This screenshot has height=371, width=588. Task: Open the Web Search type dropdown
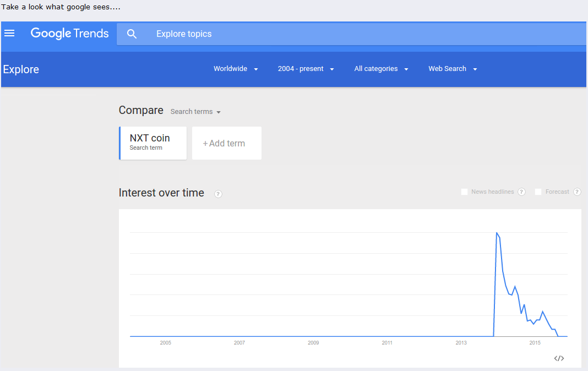tap(453, 69)
